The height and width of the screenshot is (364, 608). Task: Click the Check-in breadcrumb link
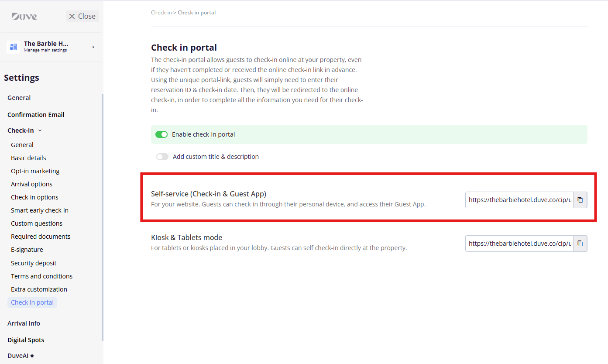[161, 13]
